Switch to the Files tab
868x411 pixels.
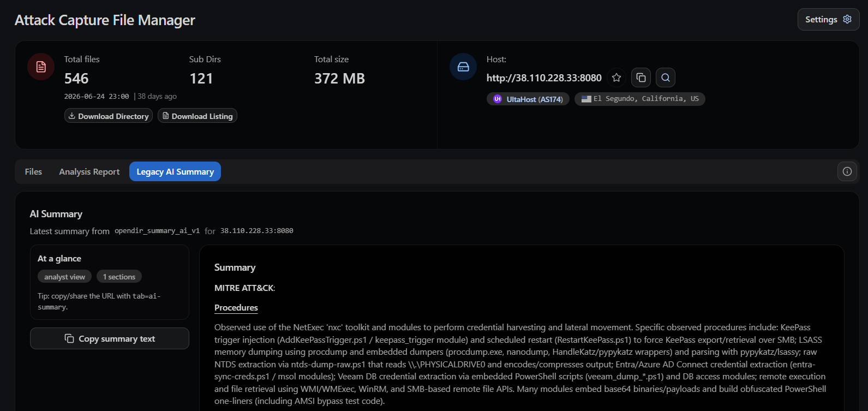pos(33,171)
